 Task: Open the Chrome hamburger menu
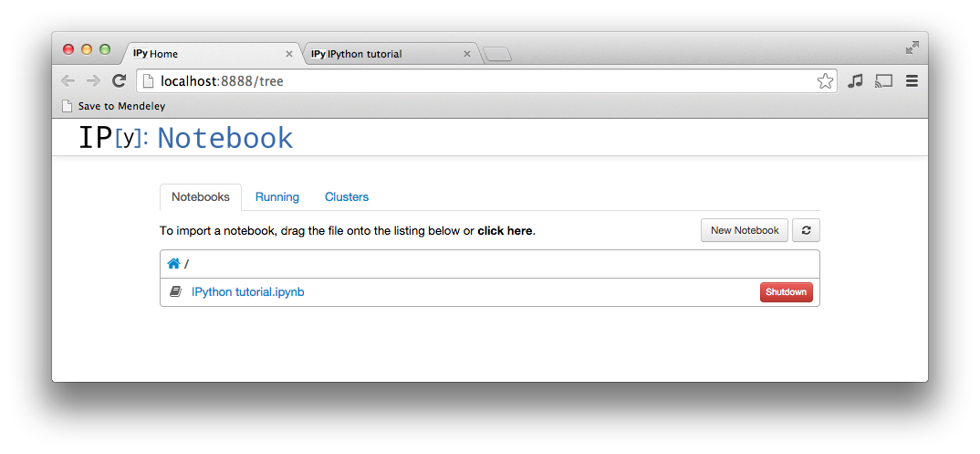pos(912,81)
